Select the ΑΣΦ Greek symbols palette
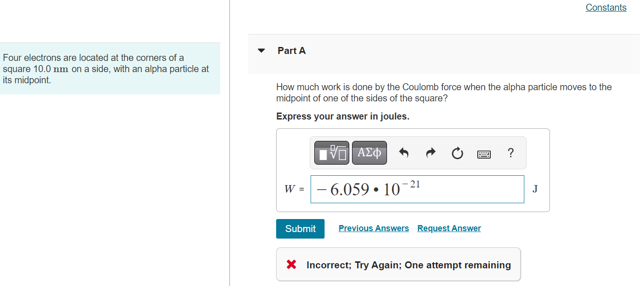This screenshot has height=286, width=644. (x=369, y=153)
